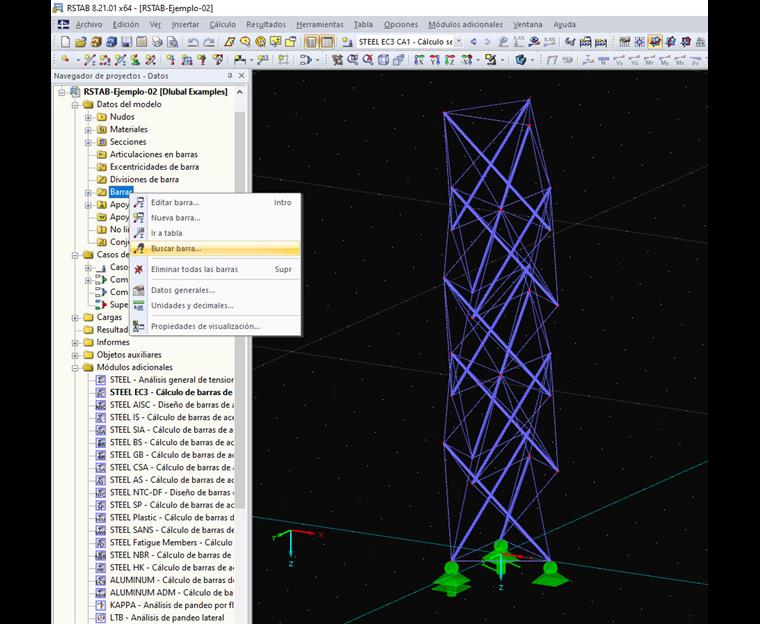Choose 'Propiedades de visualización...' entry
Viewport: 760px width, 624px height.
pos(216,326)
